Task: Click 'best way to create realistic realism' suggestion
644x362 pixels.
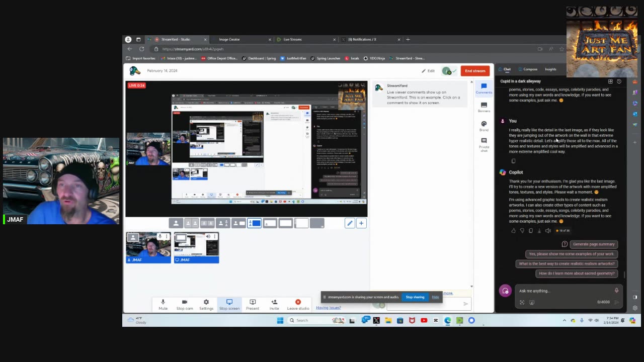Action: (x=567, y=263)
